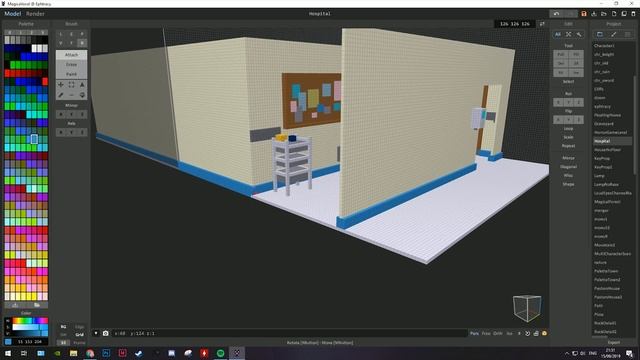Screen dimensions: 640x360
Task: Click the open folder icon
Action: click(604, 14)
